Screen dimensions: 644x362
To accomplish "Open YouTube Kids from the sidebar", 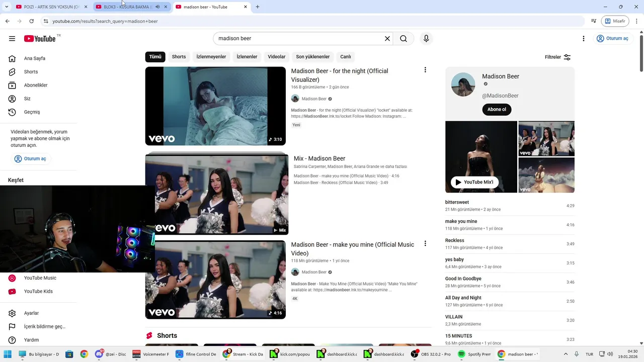I will coord(38,292).
